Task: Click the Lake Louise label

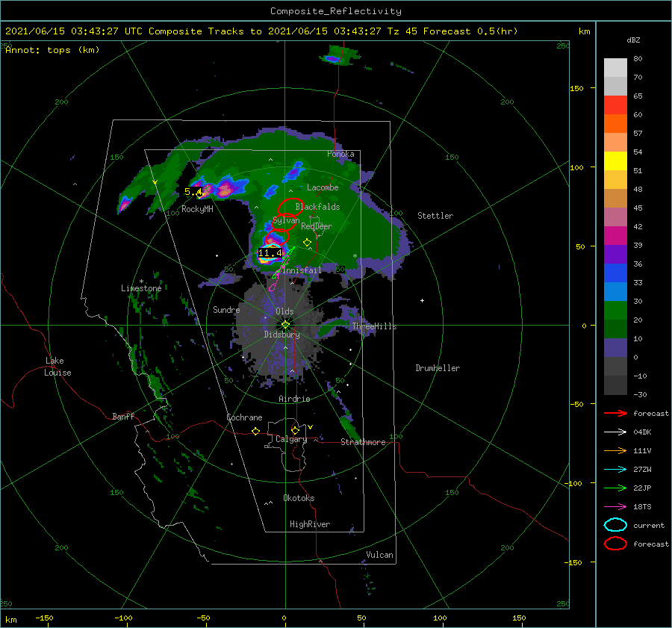Action: [57, 367]
